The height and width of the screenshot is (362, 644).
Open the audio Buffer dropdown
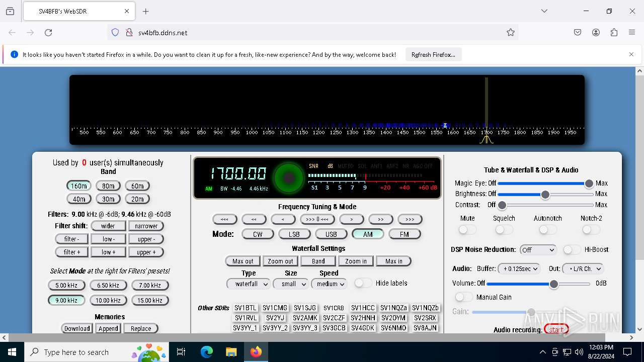(x=519, y=268)
